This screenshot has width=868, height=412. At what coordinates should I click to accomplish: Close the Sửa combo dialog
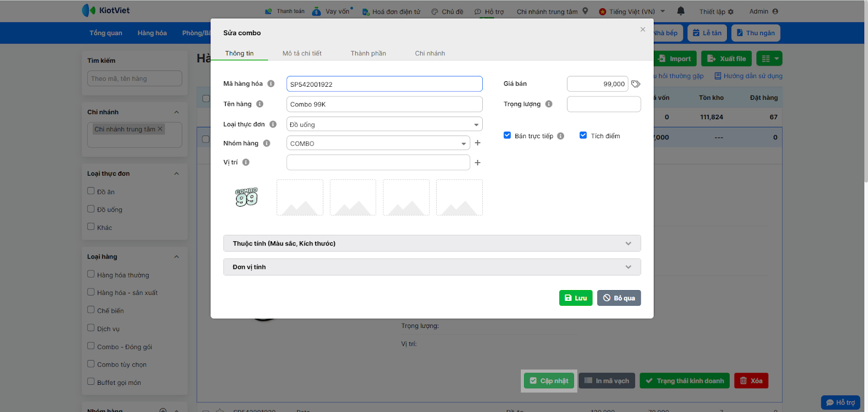click(x=643, y=29)
